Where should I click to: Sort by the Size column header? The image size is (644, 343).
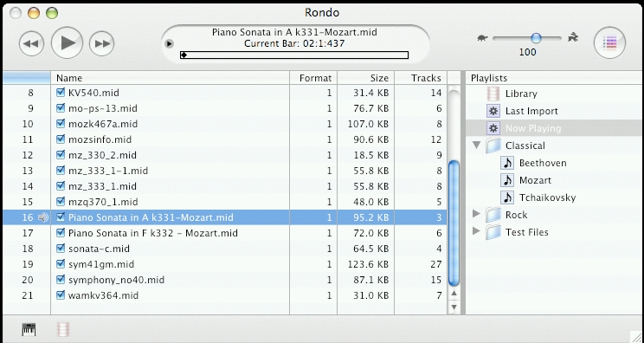coord(366,78)
